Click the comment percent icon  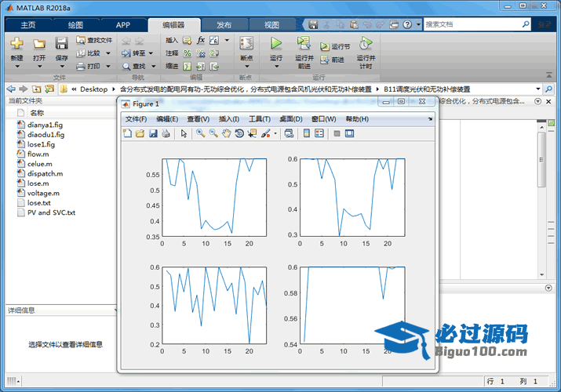(187, 53)
